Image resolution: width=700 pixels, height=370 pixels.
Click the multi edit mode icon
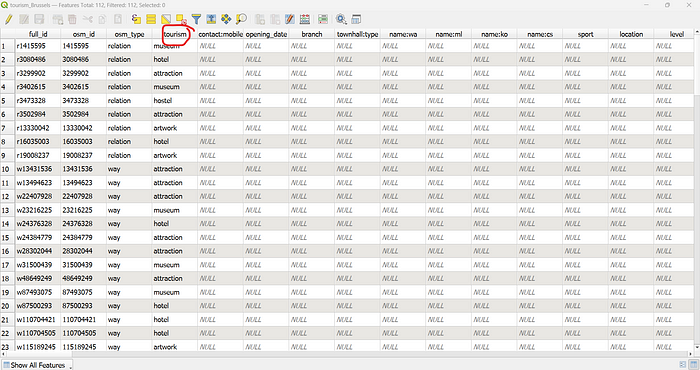pyautogui.click(x=24, y=19)
